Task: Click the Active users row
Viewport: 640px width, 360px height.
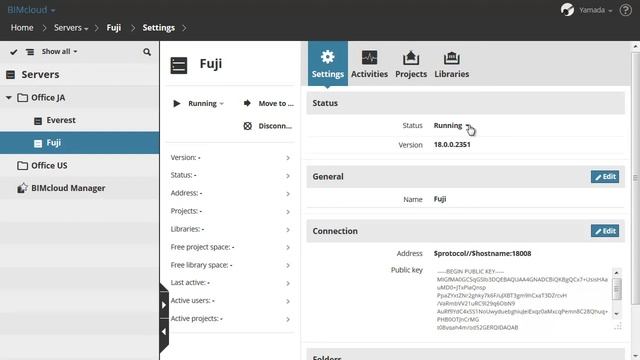Action: pyautogui.click(x=230, y=300)
